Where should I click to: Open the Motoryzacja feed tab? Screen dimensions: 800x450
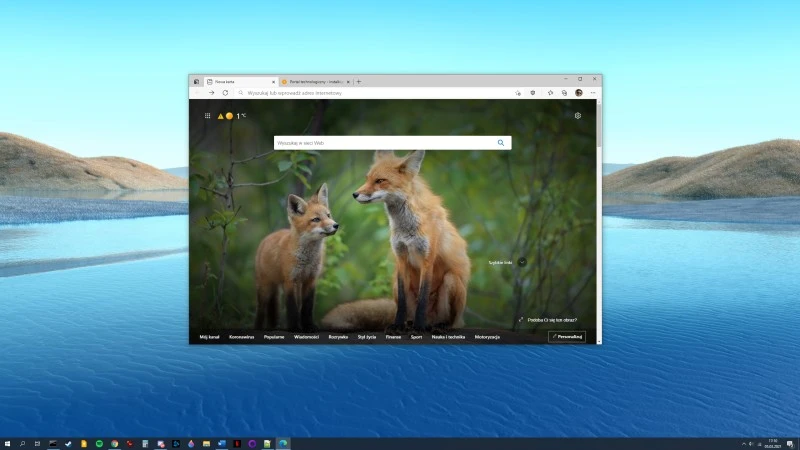point(487,337)
